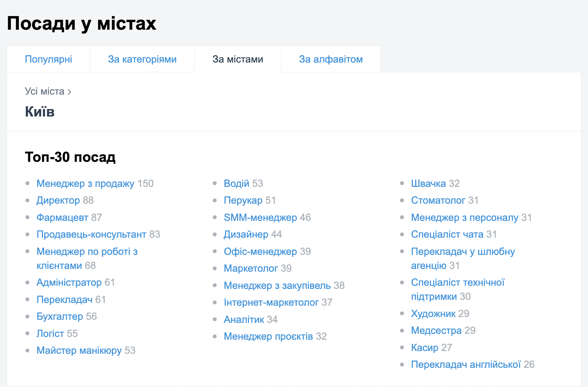Click Спеціаліст технічної підтримки link
Image resolution: width=588 pixels, height=387 pixels.
click(457, 283)
